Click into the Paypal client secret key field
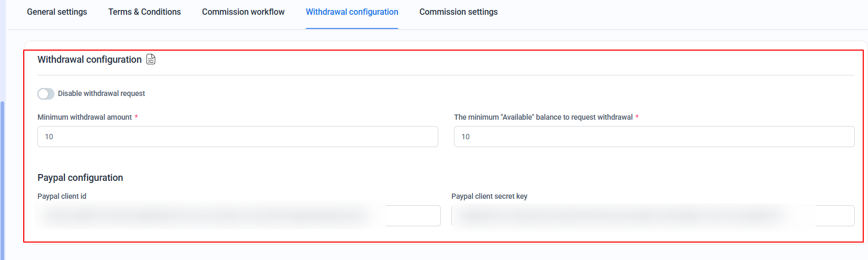The height and width of the screenshot is (260, 868). coord(653,216)
